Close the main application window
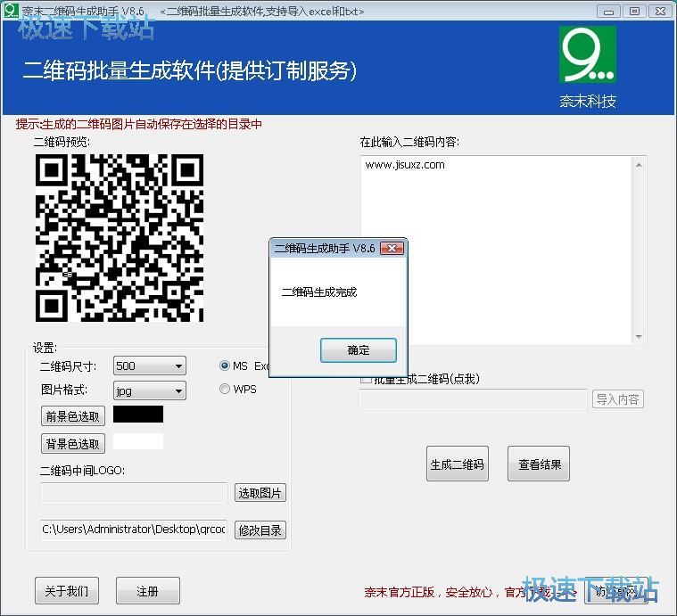 pos(661,12)
